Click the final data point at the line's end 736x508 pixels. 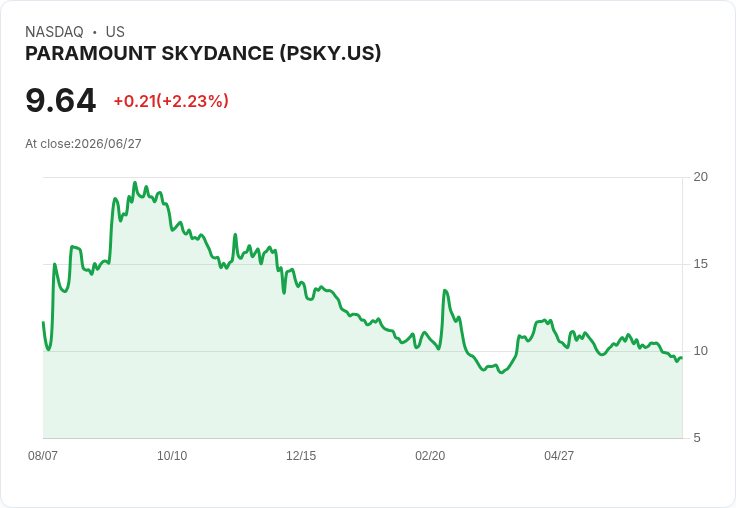[682, 358]
